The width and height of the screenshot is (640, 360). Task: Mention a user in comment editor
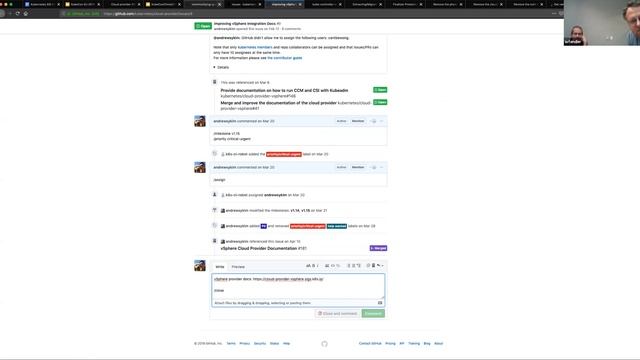pyautogui.click(x=368, y=266)
